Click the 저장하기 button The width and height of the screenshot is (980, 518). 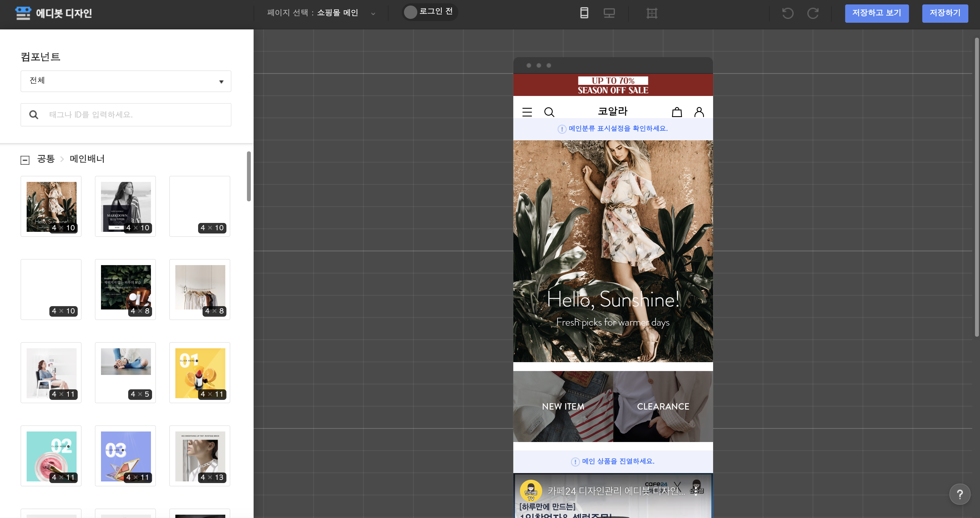click(944, 13)
